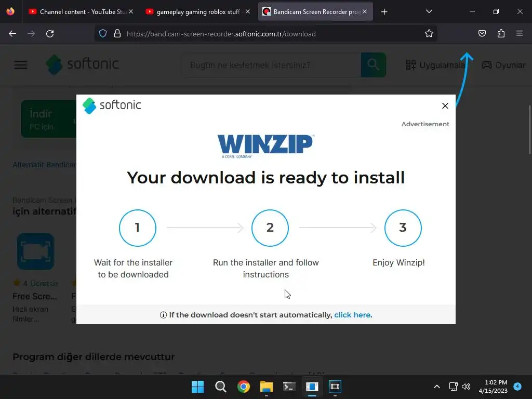Open a new browser tab

384,12
